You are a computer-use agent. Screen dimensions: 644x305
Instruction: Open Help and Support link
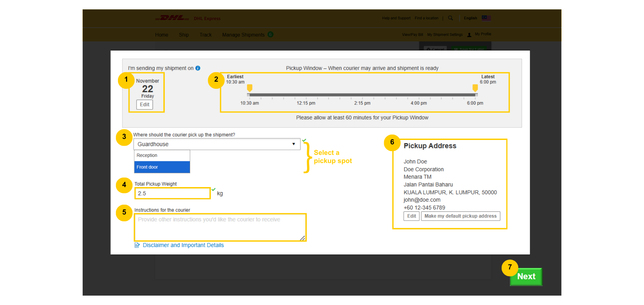(x=396, y=18)
